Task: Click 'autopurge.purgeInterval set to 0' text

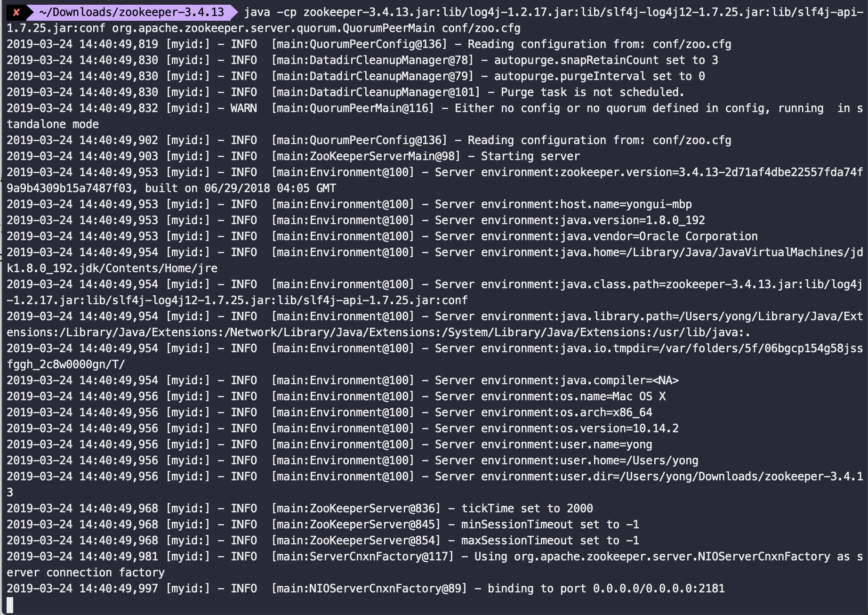Action: [x=600, y=76]
